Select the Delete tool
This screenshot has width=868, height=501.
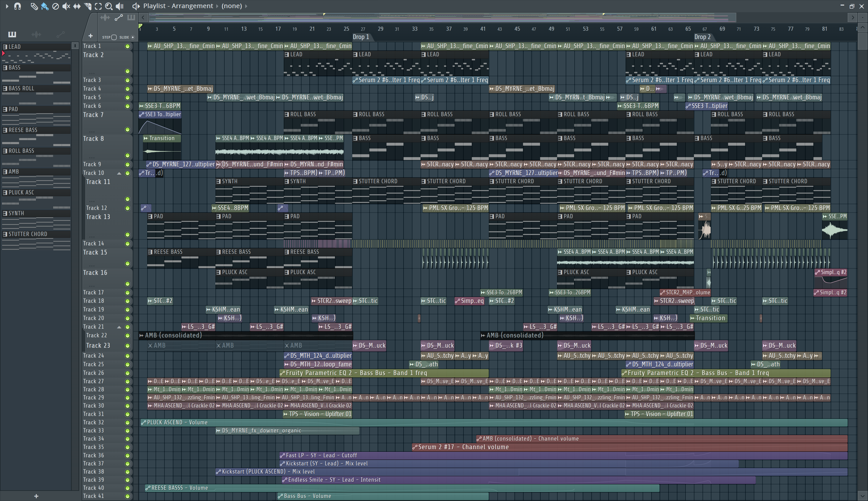coord(55,6)
